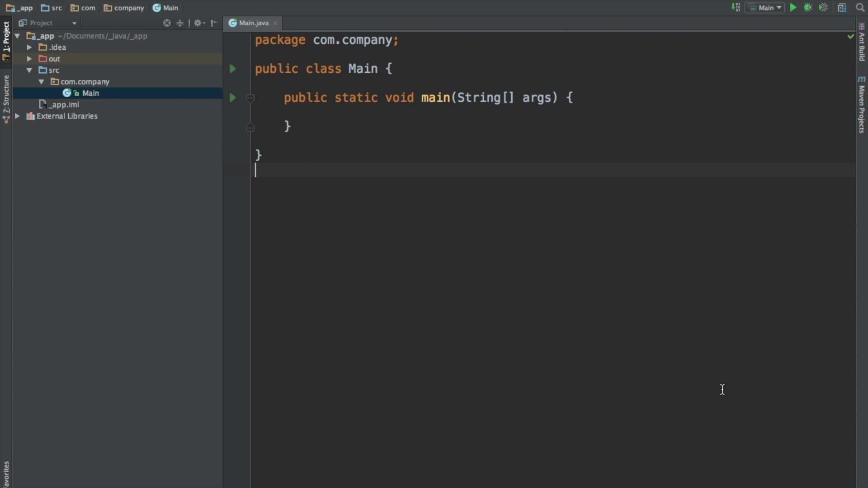
Task: Click run gutter arrow beside class Main
Action: tap(233, 69)
